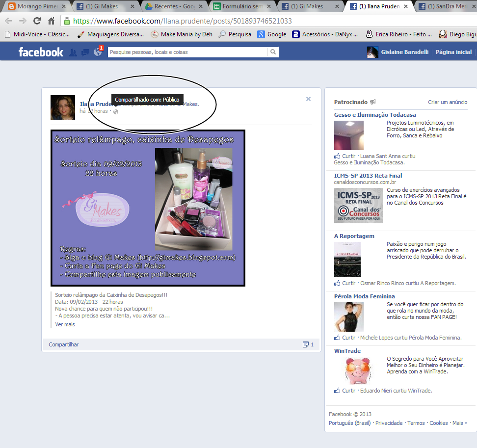Open Cookies footer link
The image size is (477, 448).
point(438,423)
